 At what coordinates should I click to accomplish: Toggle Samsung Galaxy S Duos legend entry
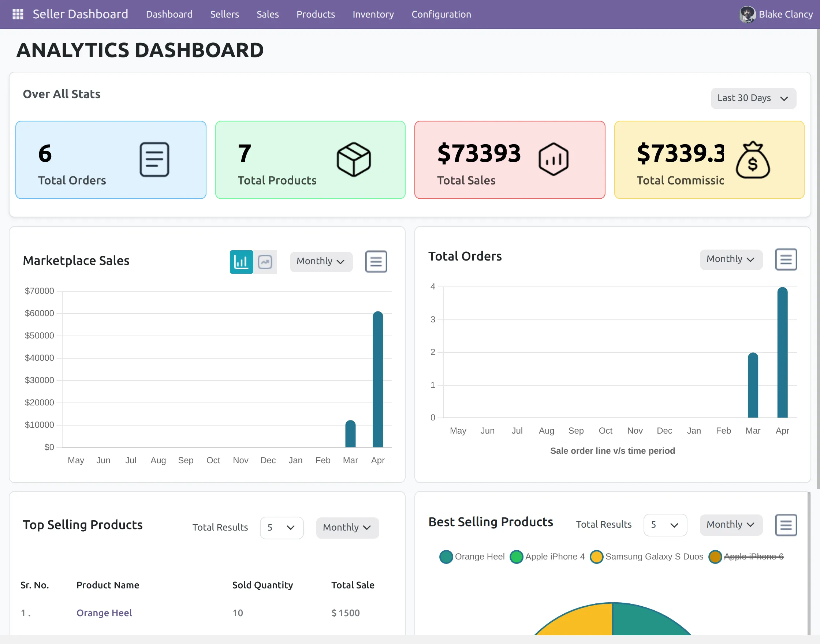(x=654, y=557)
